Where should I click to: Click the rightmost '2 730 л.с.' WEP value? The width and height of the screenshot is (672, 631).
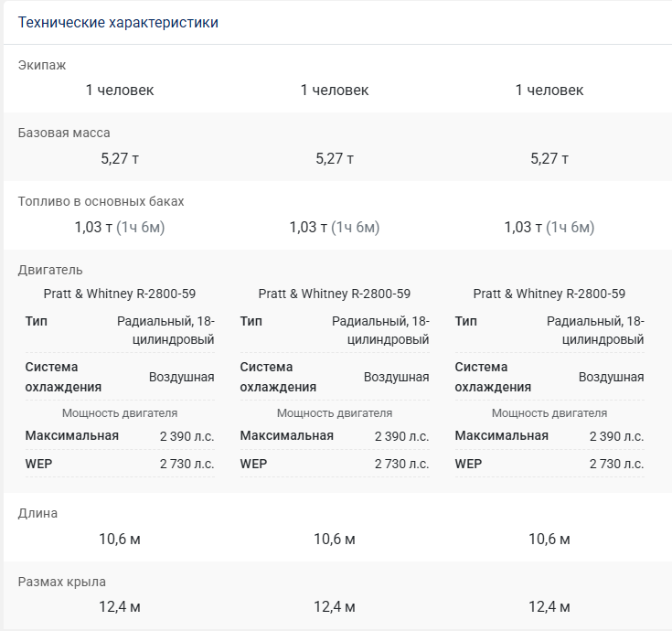(616, 464)
